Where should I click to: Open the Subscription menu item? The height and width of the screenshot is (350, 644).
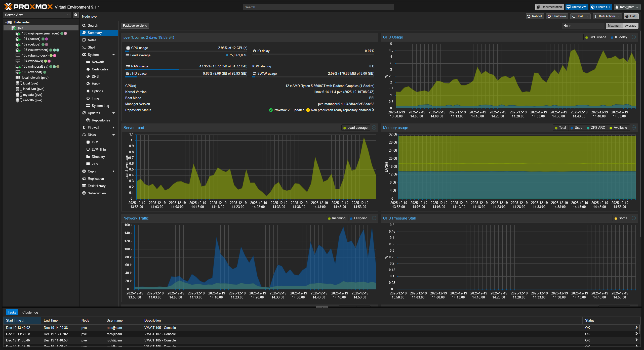pyautogui.click(x=97, y=193)
